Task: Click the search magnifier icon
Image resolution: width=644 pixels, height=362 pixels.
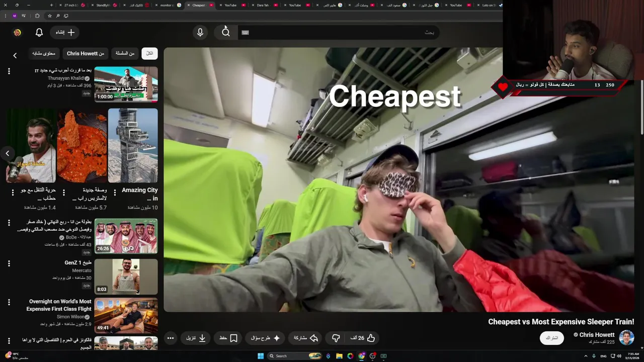Action: pos(226,32)
